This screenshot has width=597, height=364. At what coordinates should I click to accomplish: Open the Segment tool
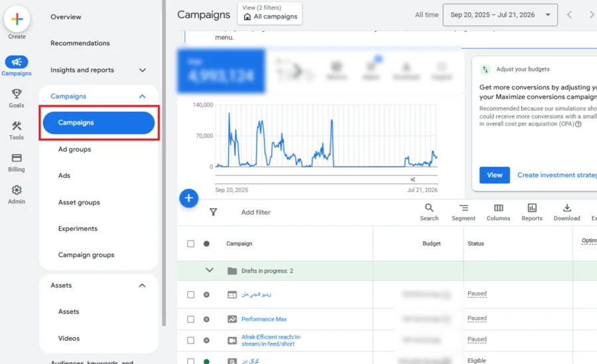pos(464,212)
